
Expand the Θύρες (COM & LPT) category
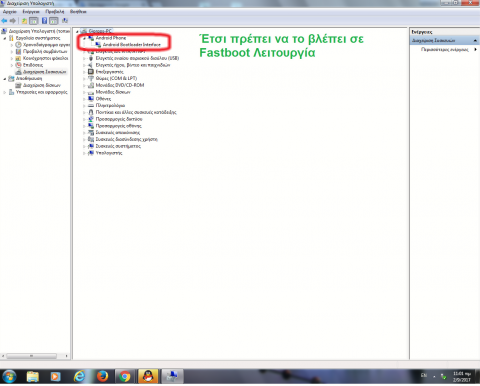(x=85, y=79)
